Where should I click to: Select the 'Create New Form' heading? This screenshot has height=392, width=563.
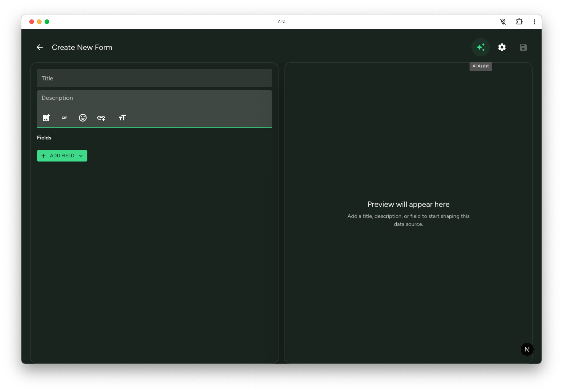pyautogui.click(x=82, y=47)
